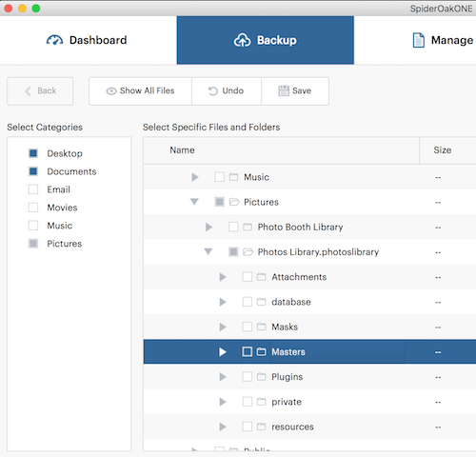
Task: Select the Backup tab
Action: pos(266,40)
